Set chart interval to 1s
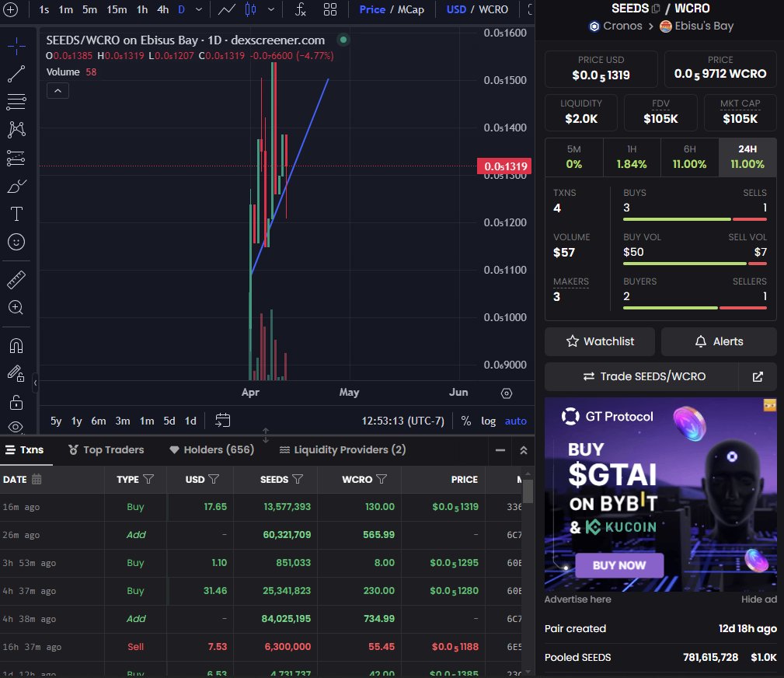The width and height of the screenshot is (784, 678). (x=44, y=9)
